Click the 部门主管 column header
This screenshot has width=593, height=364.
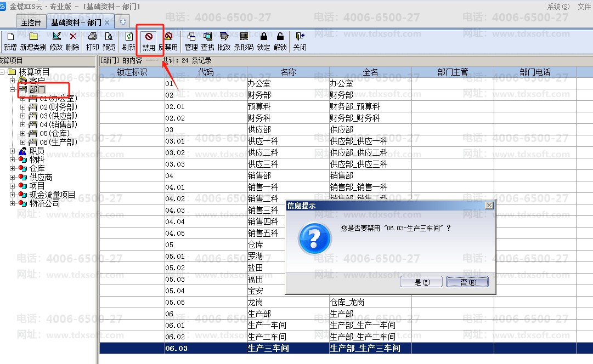point(453,72)
